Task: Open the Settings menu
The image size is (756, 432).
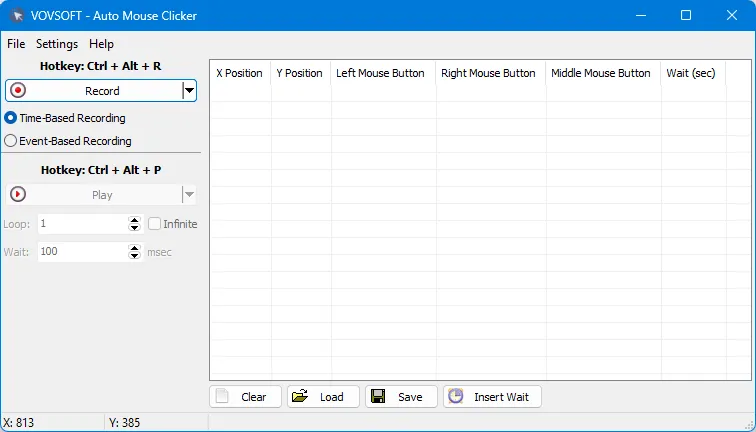Action: (57, 44)
